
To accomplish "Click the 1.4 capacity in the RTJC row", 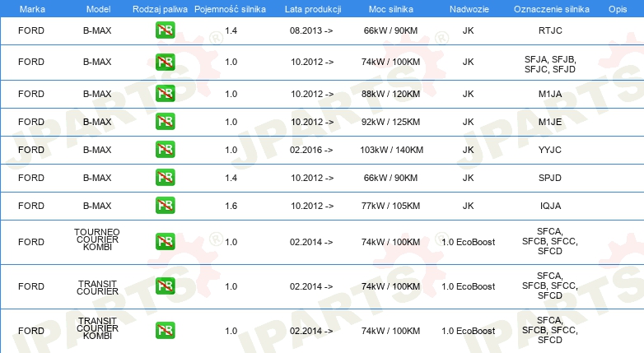I will (x=231, y=30).
